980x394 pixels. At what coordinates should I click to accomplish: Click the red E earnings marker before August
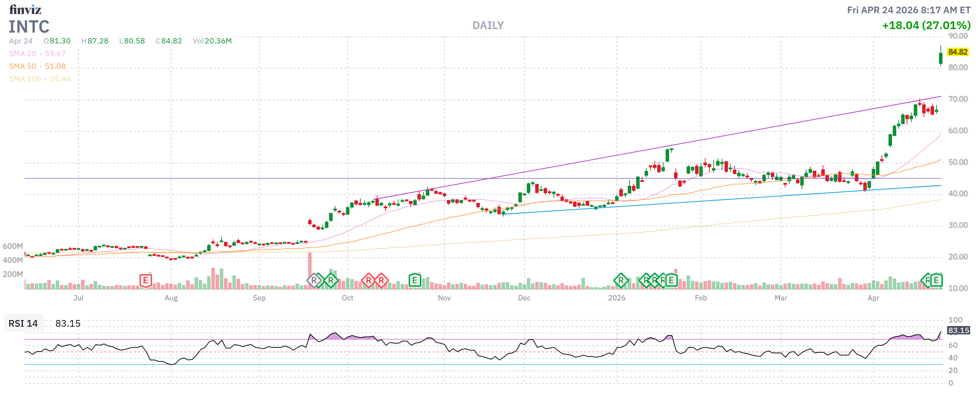(x=145, y=281)
